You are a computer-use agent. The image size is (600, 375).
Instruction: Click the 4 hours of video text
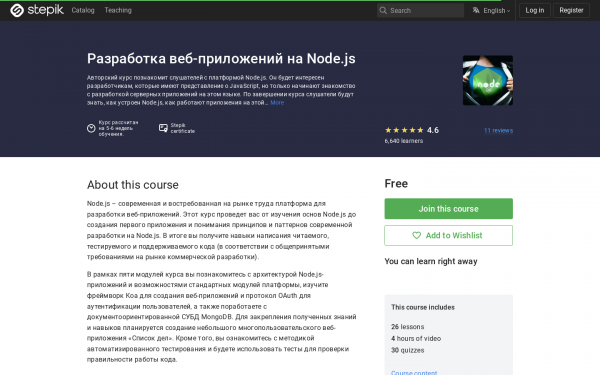tap(416, 338)
